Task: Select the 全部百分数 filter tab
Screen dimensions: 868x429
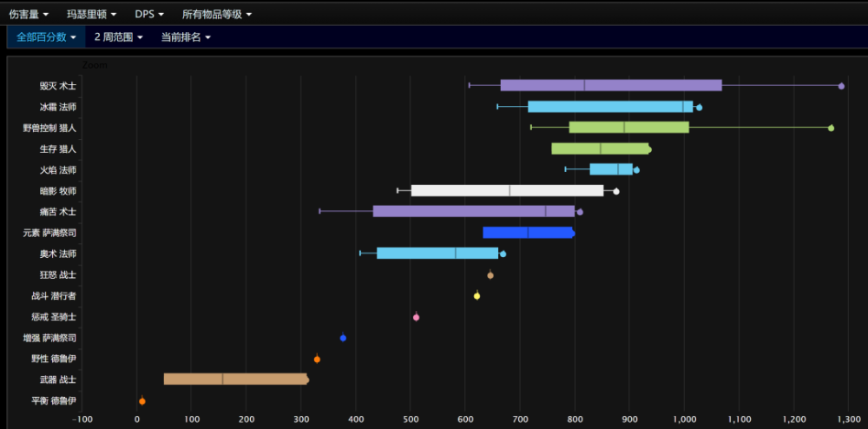Action: coord(46,37)
